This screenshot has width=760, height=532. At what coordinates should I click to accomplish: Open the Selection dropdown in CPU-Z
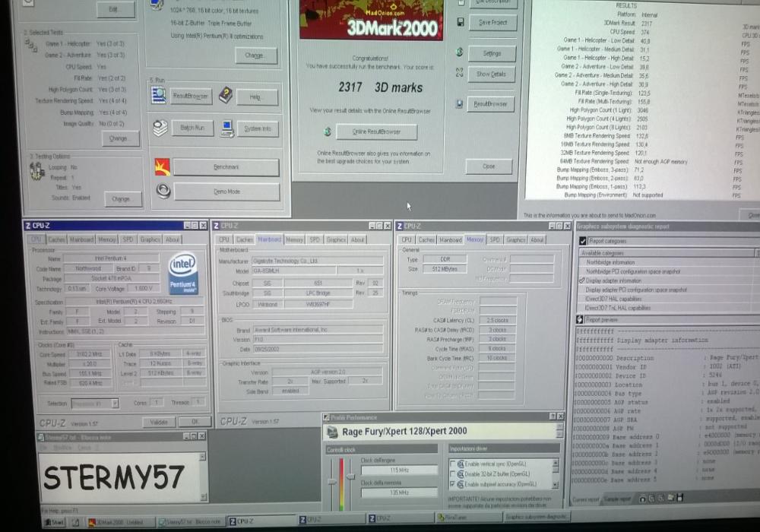(x=115, y=403)
